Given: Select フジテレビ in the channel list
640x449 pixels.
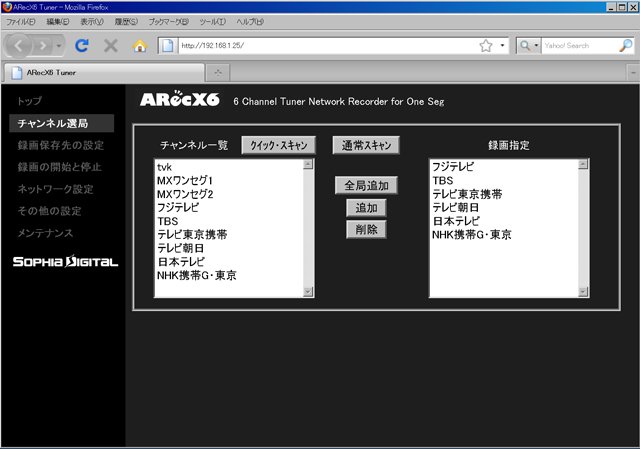Looking at the screenshot, I should pyautogui.click(x=229, y=207).
